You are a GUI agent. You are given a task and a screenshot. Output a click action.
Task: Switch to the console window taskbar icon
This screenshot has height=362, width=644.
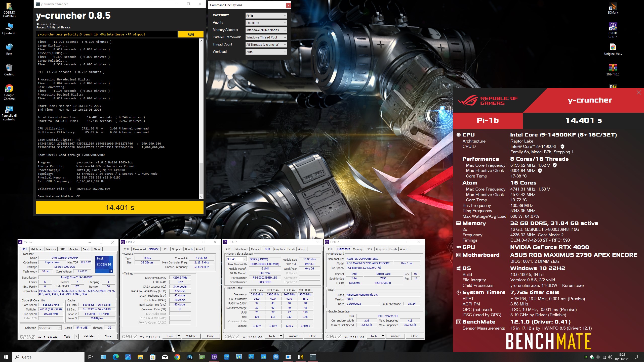click(313, 357)
